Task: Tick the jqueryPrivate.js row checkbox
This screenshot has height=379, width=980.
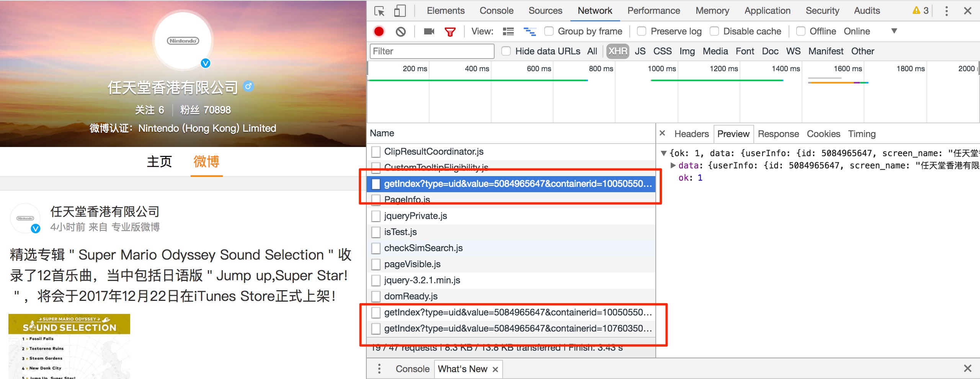Action: pyautogui.click(x=376, y=216)
